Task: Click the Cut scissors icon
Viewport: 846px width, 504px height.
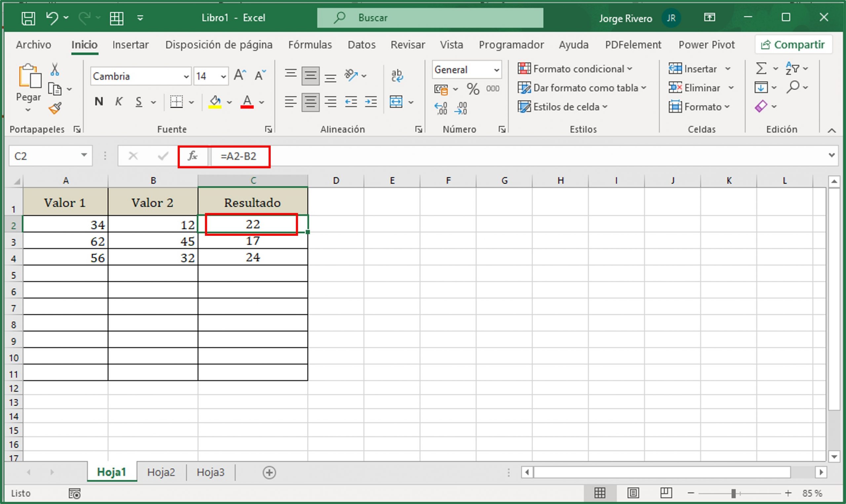Action: [54, 69]
